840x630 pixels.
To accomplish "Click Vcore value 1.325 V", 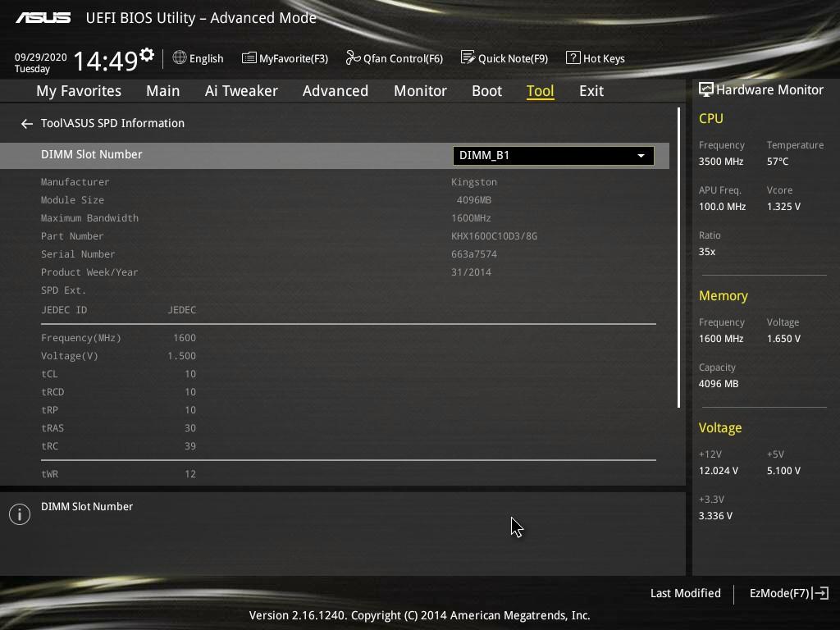I will click(783, 206).
